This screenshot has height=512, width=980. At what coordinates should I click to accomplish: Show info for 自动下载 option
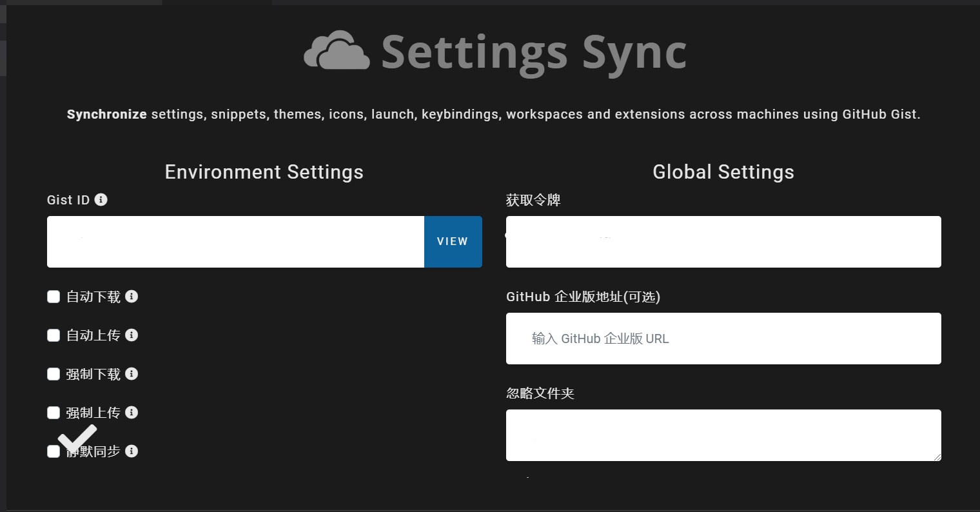point(132,297)
